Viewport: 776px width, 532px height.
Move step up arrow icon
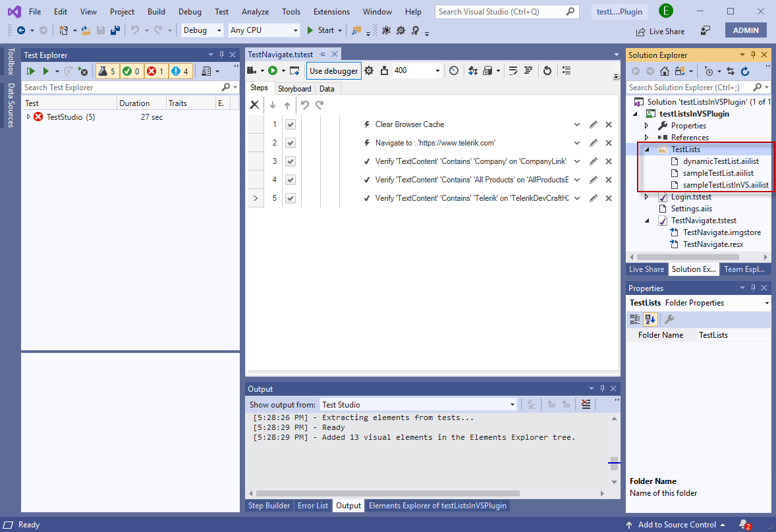[x=287, y=105]
